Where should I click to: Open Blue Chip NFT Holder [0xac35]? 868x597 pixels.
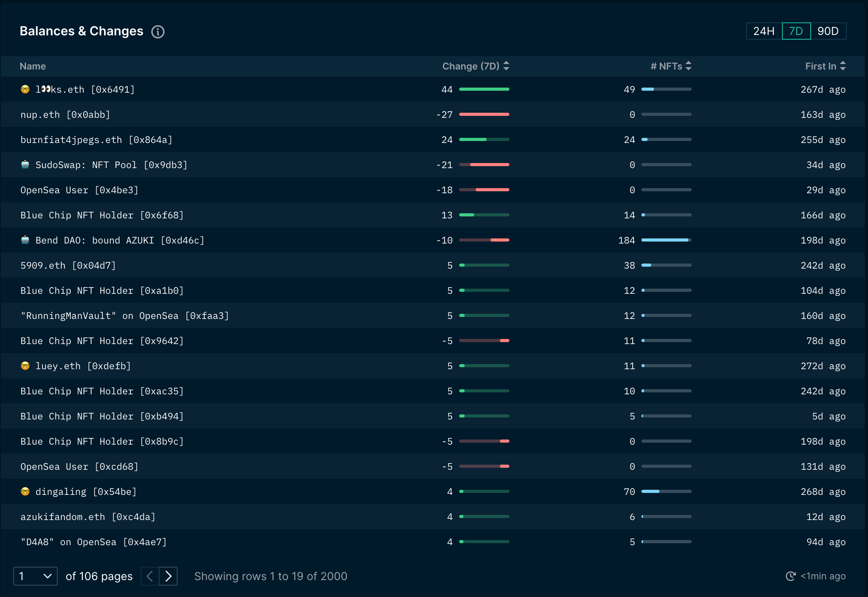tap(102, 391)
